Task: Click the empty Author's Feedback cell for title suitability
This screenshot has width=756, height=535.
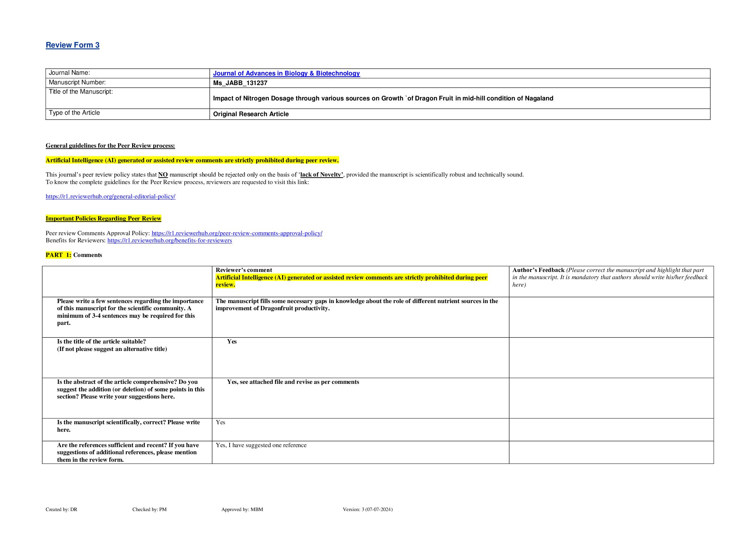Action: click(611, 357)
